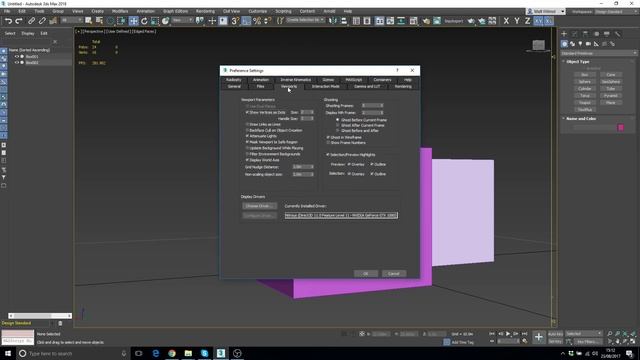Click the Currently Installed Driver text field

[x=341, y=216]
